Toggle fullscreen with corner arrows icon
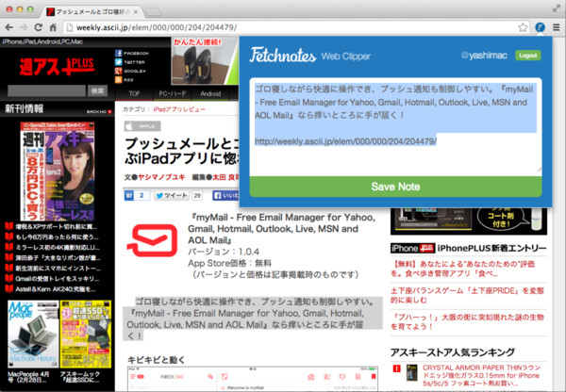The width and height of the screenshot is (566, 392). (557, 9)
